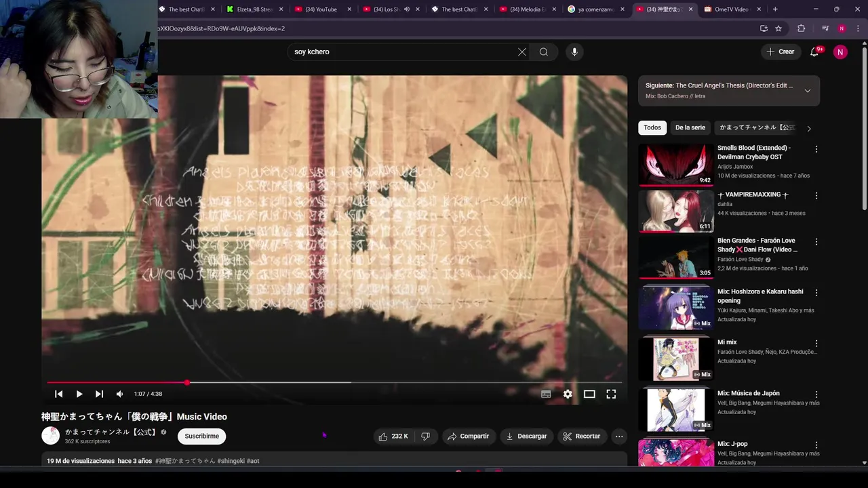Bookmark this page star icon

[778, 28]
